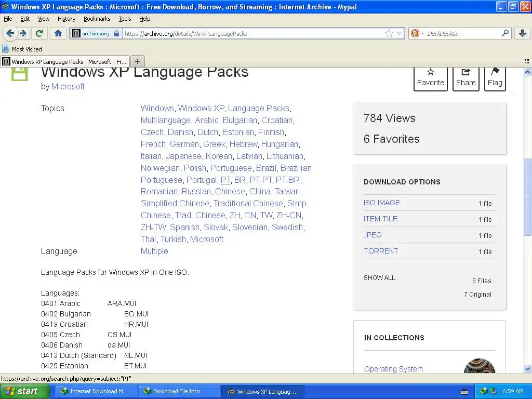532x399 pixels.
Task: Open the ITEM TILE download option
Action: (380, 219)
